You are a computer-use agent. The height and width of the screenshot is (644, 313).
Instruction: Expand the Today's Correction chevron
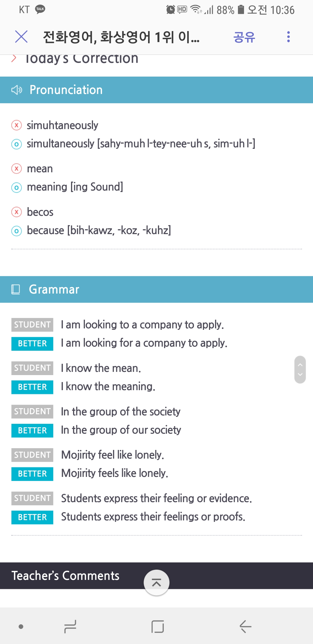[14, 58]
